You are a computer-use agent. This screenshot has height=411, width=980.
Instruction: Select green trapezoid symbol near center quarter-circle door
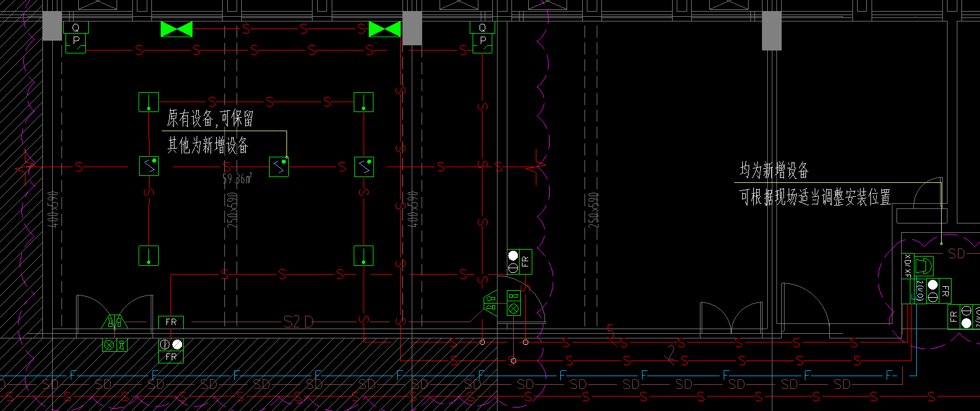click(x=491, y=302)
